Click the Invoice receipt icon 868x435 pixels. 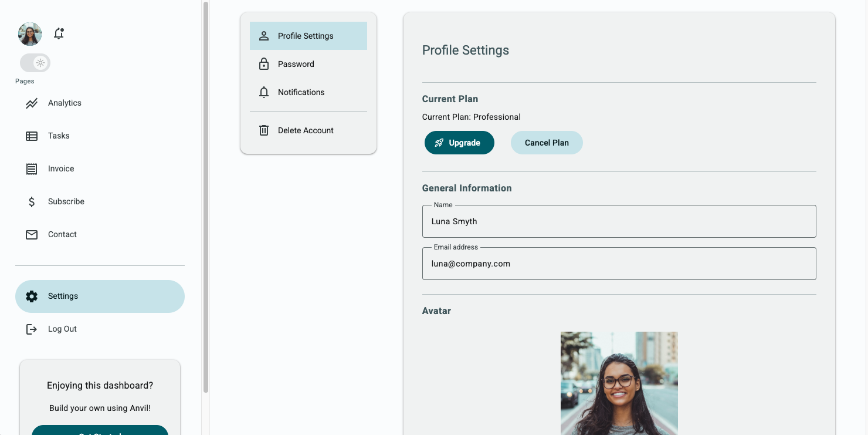32,169
